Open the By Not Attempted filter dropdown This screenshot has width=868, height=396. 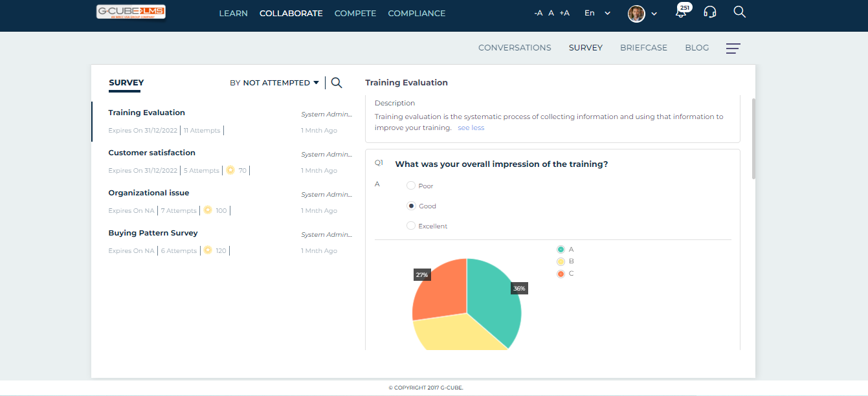click(274, 83)
